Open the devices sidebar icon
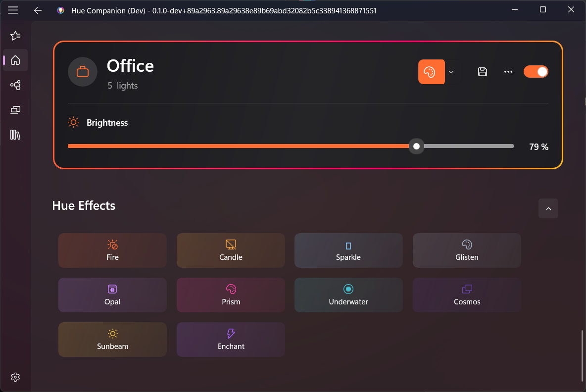Screen dimensions: 586x392 pyautogui.click(x=15, y=110)
